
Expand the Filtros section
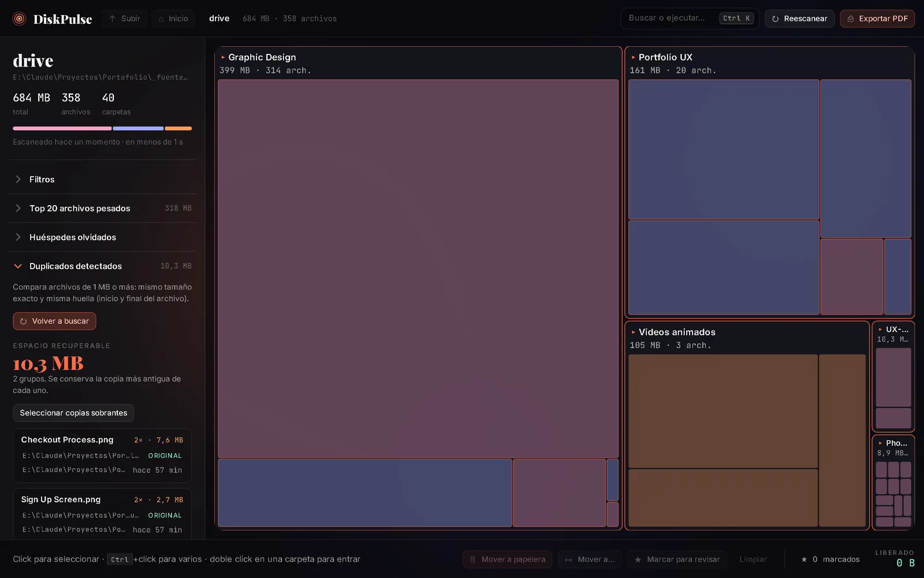pos(103,179)
